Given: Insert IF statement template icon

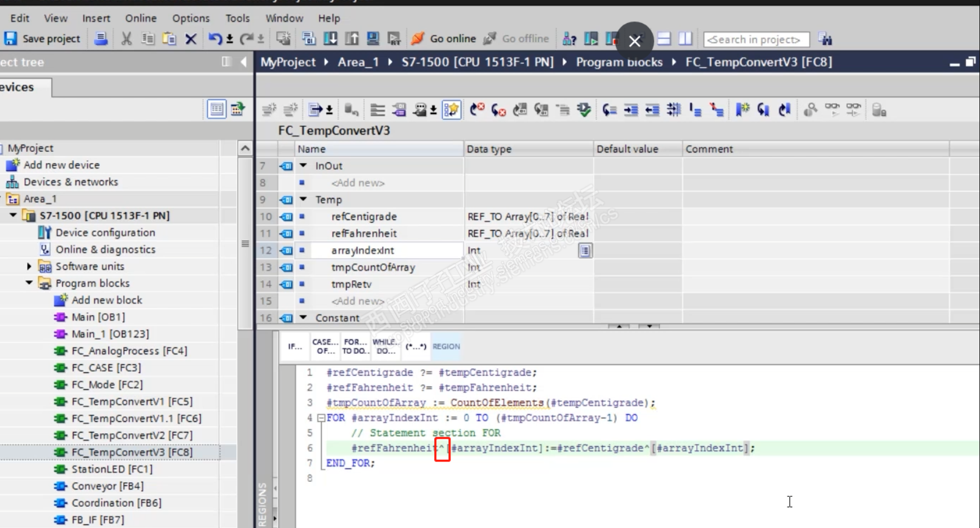Looking at the screenshot, I should (295, 346).
